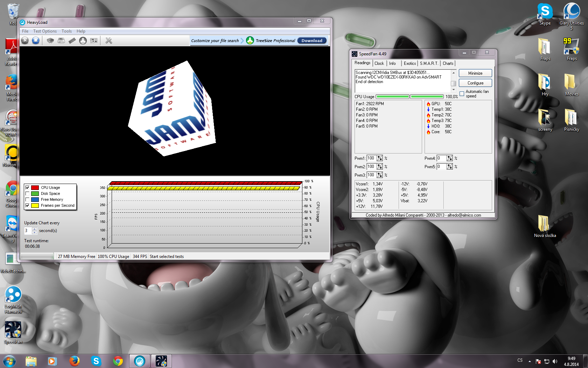Click the HeavyLoad taskbar button
The height and width of the screenshot is (368, 588).
coord(139,361)
